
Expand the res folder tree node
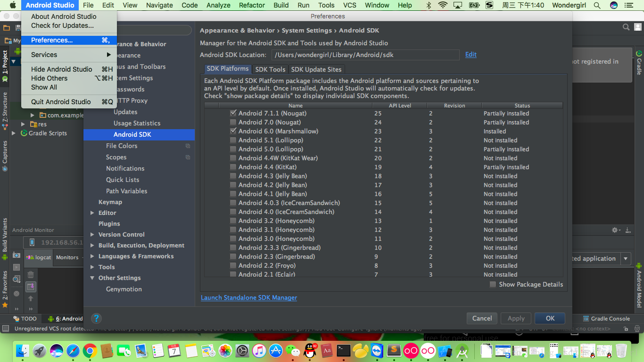(23, 124)
